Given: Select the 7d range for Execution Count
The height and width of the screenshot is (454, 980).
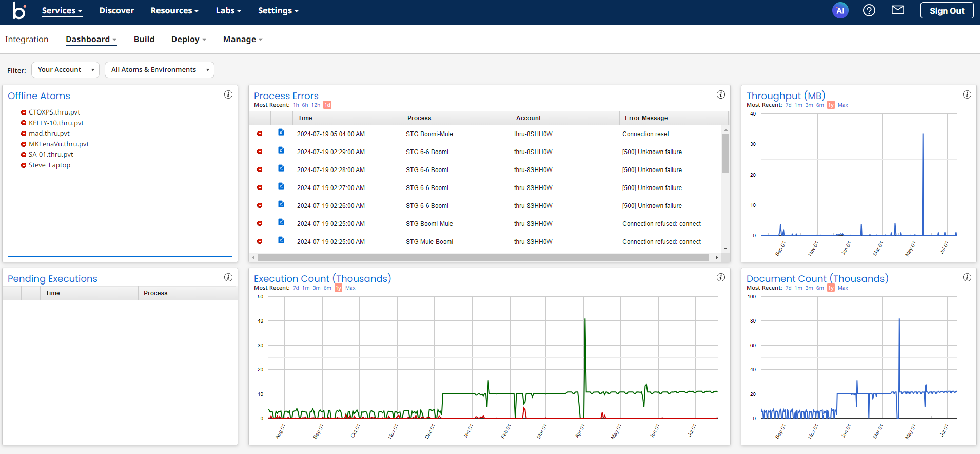Looking at the screenshot, I should coord(296,288).
